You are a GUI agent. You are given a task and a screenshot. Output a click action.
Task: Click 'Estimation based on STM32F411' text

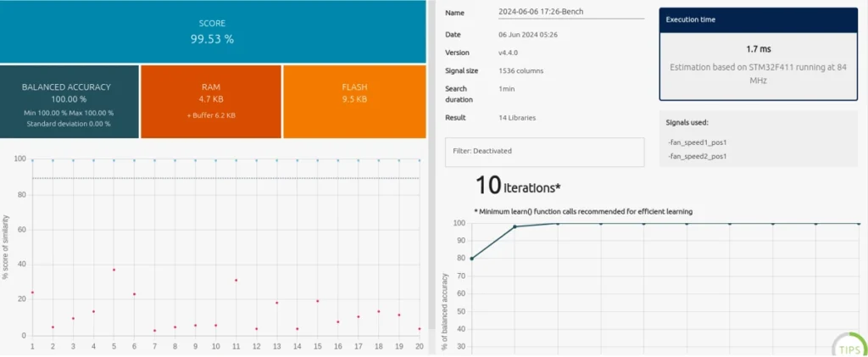click(x=759, y=74)
